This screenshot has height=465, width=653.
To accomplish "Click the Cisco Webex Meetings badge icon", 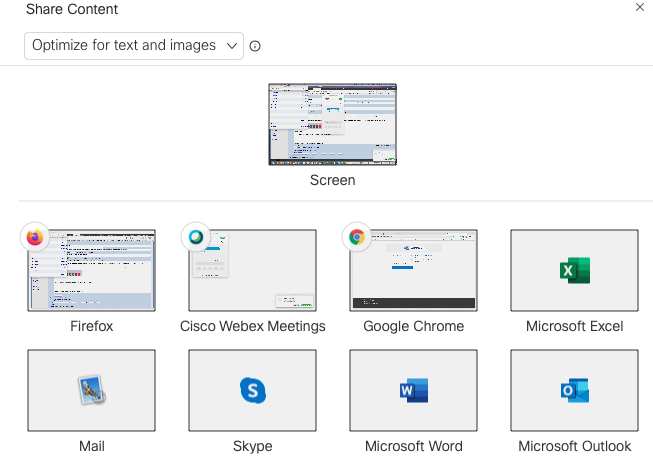I will (x=196, y=237).
